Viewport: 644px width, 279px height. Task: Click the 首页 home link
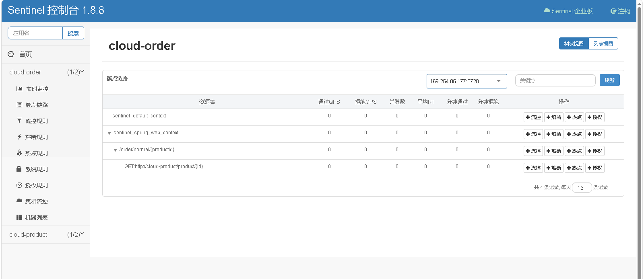pos(25,54)
